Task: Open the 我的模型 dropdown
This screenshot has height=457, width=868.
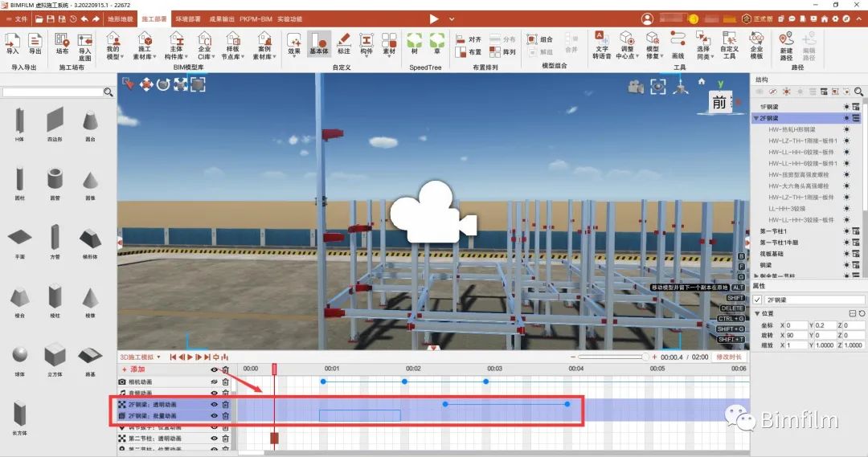Action: [x=113, y=46]
